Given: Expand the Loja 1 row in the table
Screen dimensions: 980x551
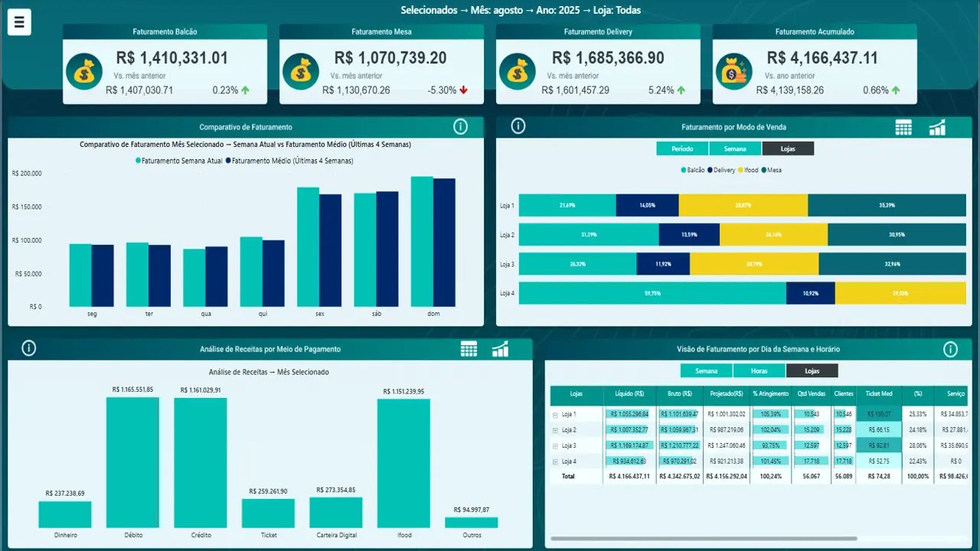Looking at the screenshot, I should click(556, 414).
